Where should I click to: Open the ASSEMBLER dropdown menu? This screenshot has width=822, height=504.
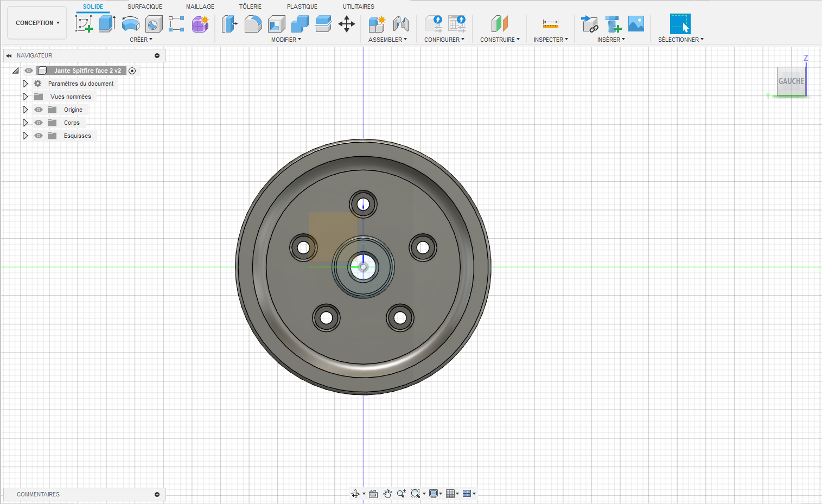click(387, 40)
